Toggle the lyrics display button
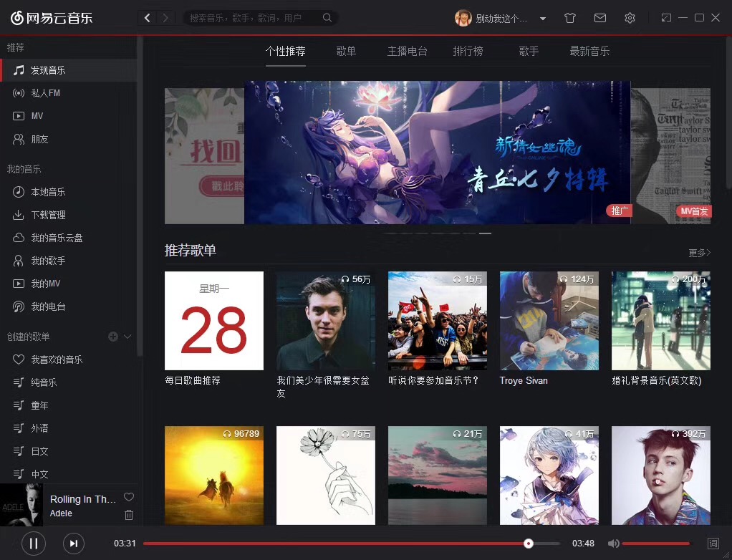The height and width of the screenshot is (560, 732). tap(713, 544)
